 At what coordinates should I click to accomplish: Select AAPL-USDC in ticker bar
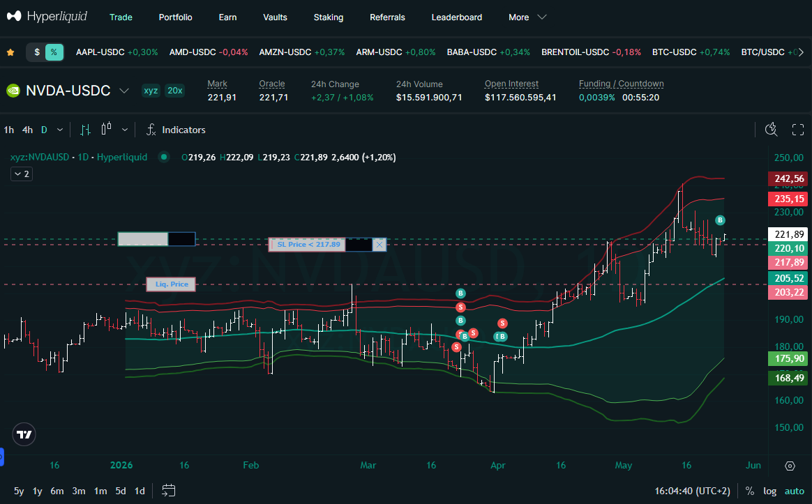[x=116, y=52]
